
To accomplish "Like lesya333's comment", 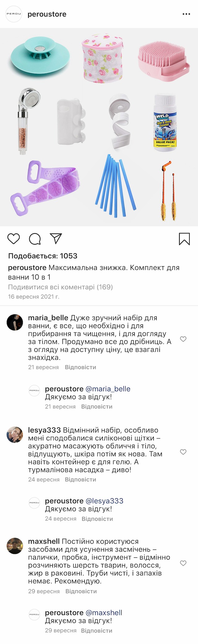I will click(183, 452).
